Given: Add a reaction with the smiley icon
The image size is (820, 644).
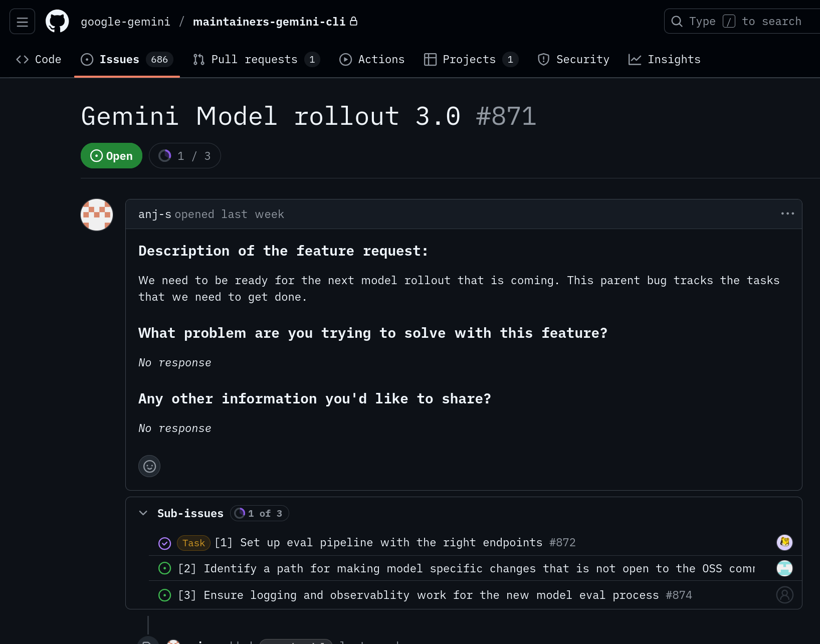Looking at the screenshot, I should click(x=149, y=466).
